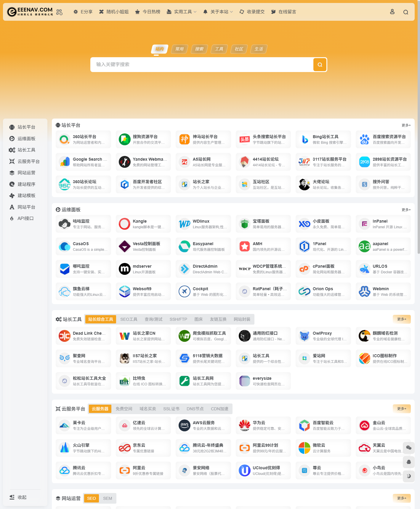Viewport: 420px width, 509px height.
Task: Open 今日热榜 in the top navigation
Action: coord(148,12)
